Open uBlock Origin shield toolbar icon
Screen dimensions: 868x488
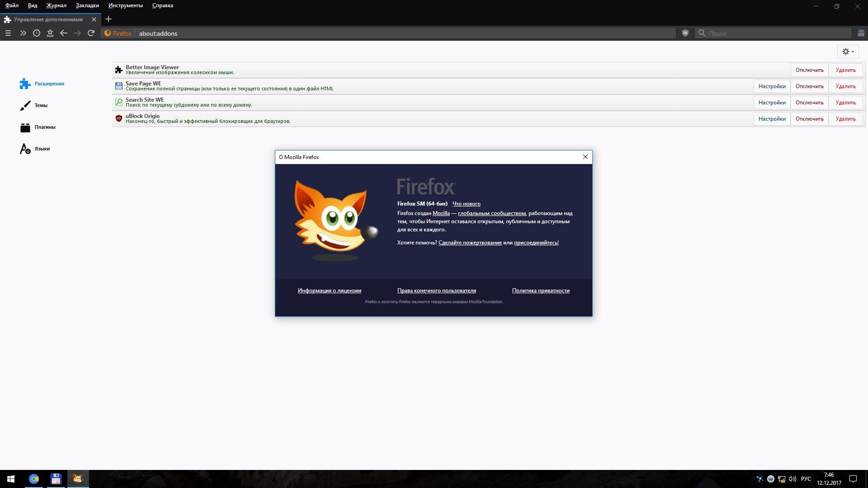tap(685, 33)
